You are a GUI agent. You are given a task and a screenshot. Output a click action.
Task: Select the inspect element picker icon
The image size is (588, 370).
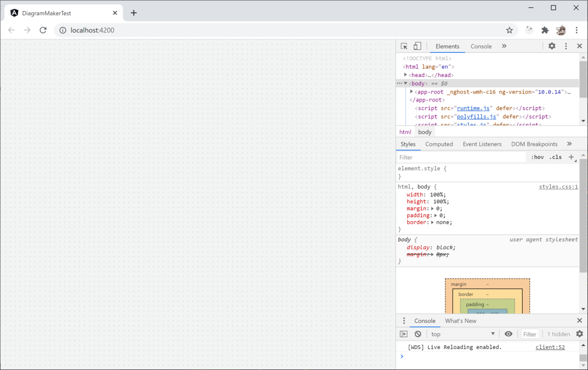point(404,46)
